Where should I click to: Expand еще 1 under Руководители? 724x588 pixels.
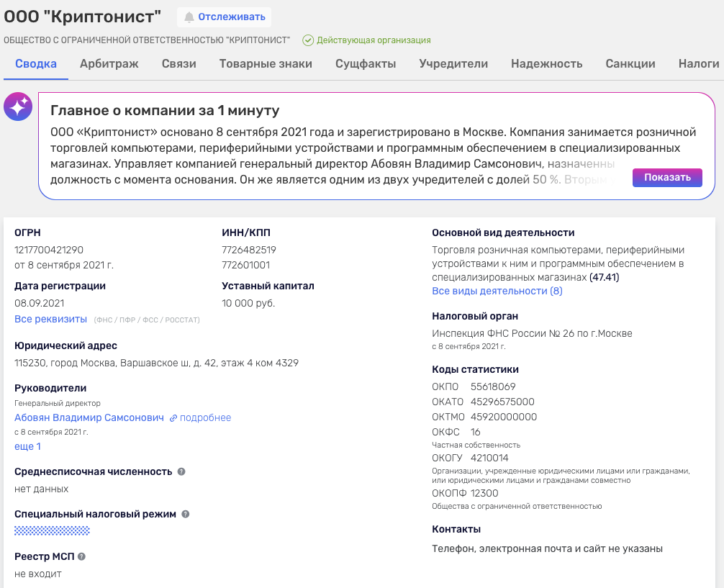pos(27,446)
